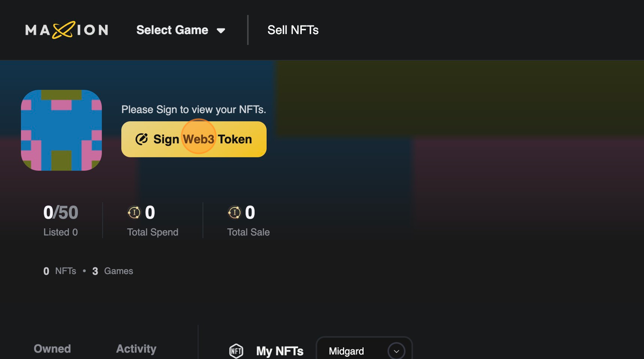The image size is (644, 359).
Task: Click the Maxion logo
Action: click(x=66, y=30)
